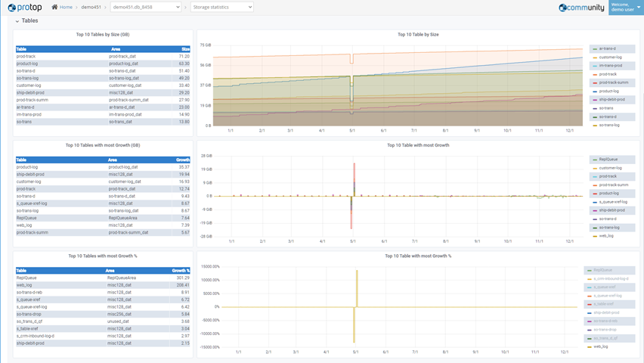Select misc256_dat area cell
The image size is (644, 363).
click(119, 314)
